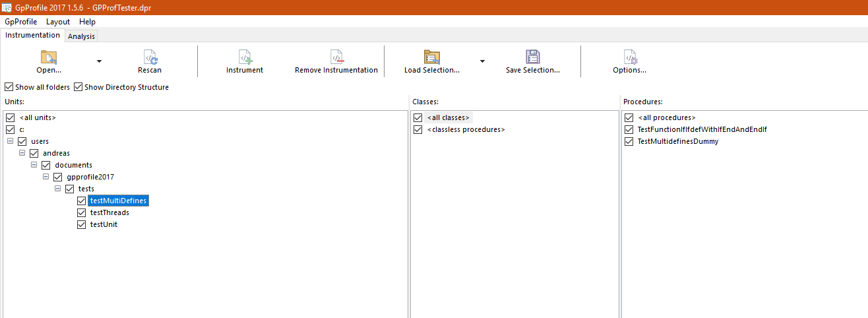Viewport: 868px width, 318px height.
Task: Uncheck the tests folder checkbox
Action: pos(69,189)
